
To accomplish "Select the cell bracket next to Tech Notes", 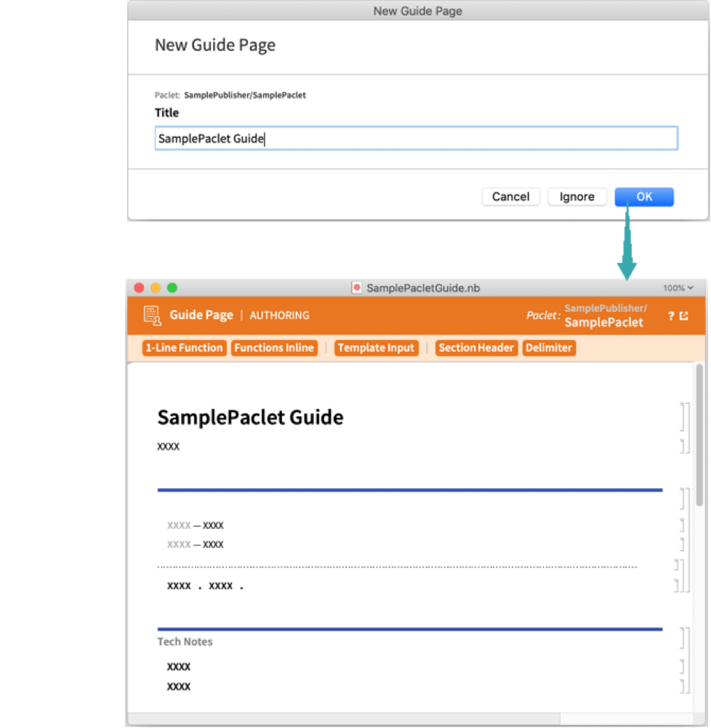I will tap(683, 639).
